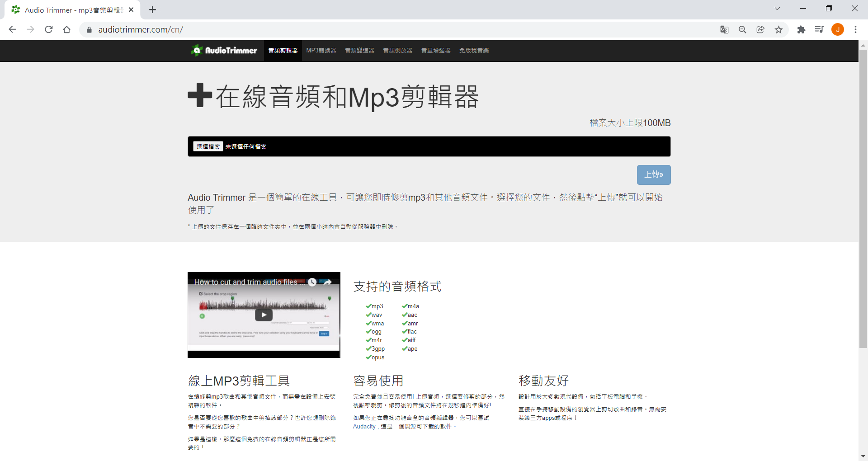Open Google Translate page icon
Viewport: 868px width, 461px height.
click(724, 29)
